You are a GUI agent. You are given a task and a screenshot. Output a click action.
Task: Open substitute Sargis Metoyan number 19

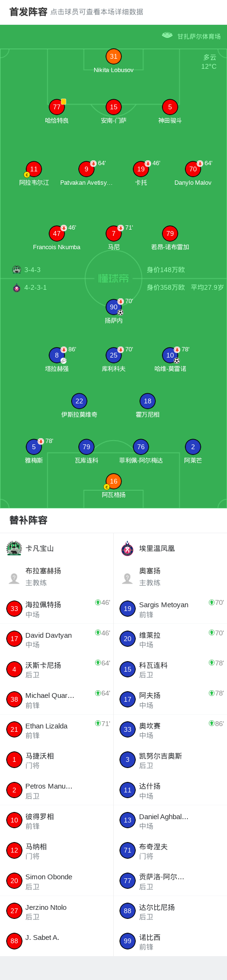click(128, 609)
